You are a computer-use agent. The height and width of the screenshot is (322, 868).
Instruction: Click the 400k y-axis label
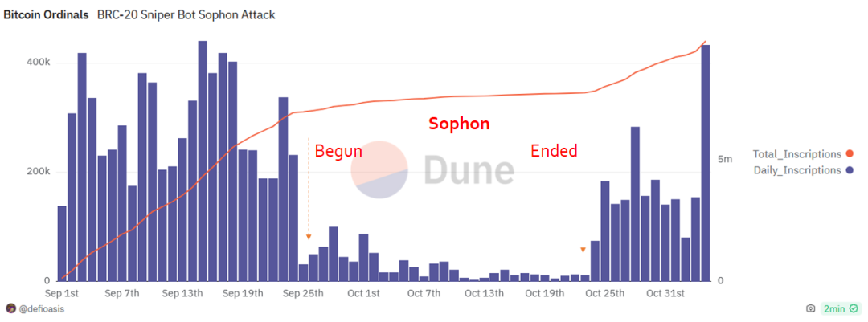point(38,63)
